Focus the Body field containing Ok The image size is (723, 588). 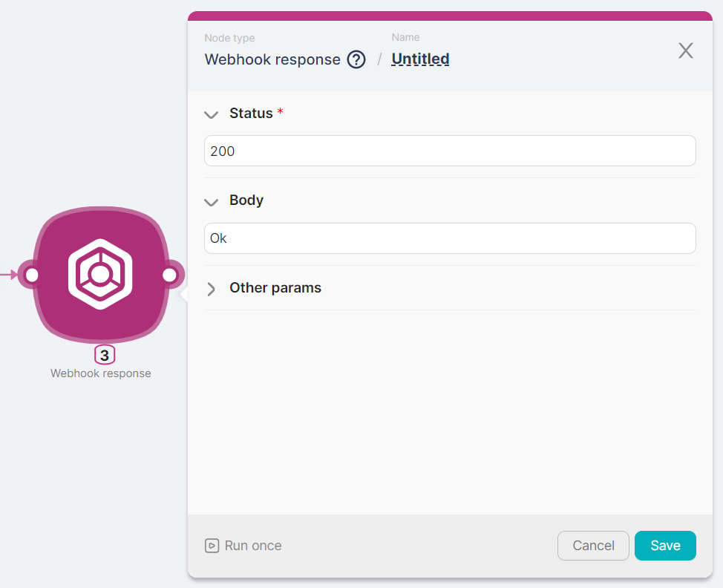(449, 238)
